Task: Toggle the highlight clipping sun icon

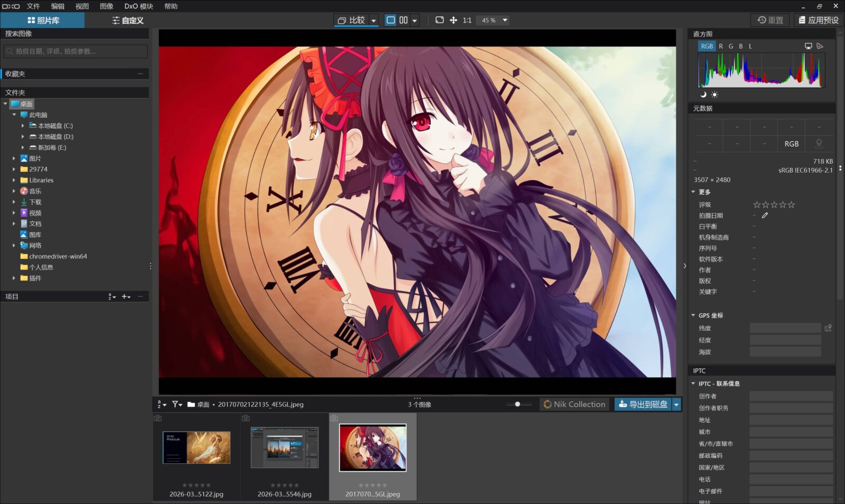Action: pyautogui.click(x=715, y=95)
